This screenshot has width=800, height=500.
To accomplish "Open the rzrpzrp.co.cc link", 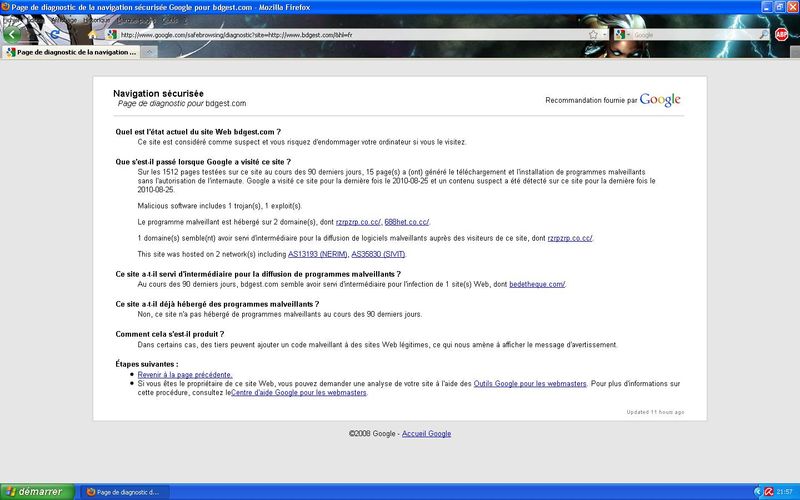I will (x=357, y=221).
